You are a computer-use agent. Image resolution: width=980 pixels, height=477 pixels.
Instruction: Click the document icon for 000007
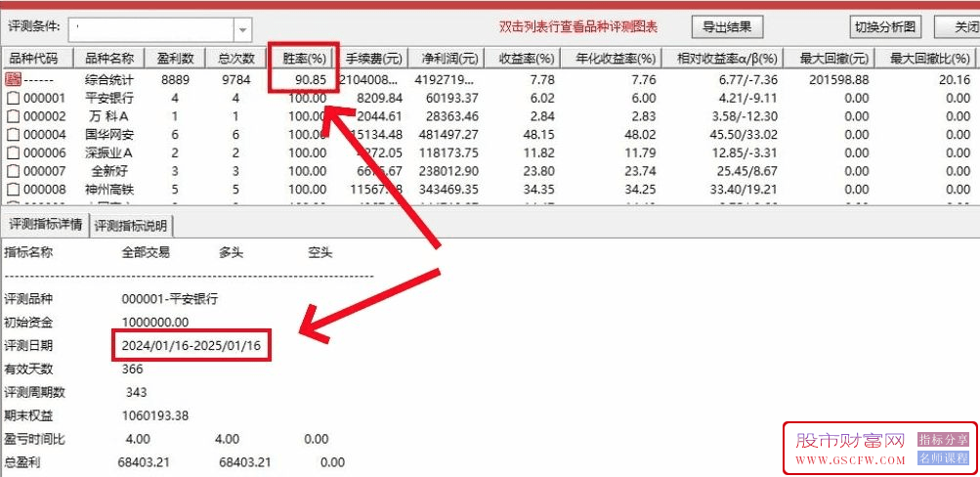pyautogui.click(x=13, y=171)
